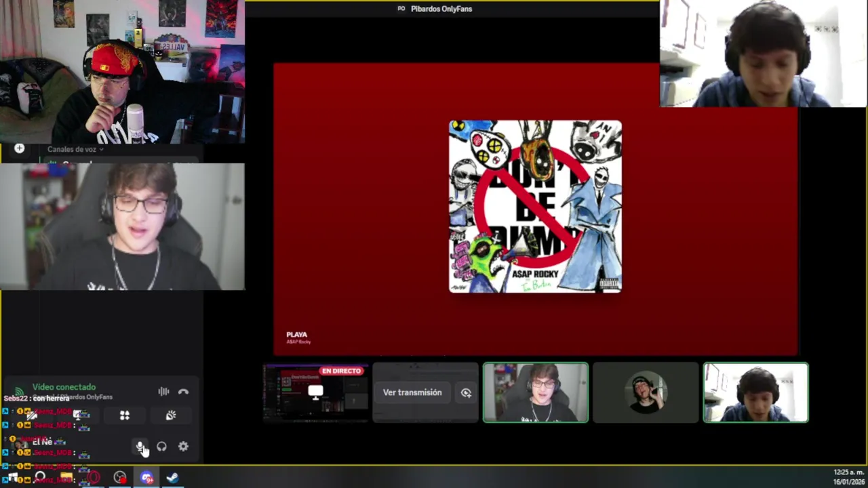Switch to Discord in the taskbar

click(146, 478)
